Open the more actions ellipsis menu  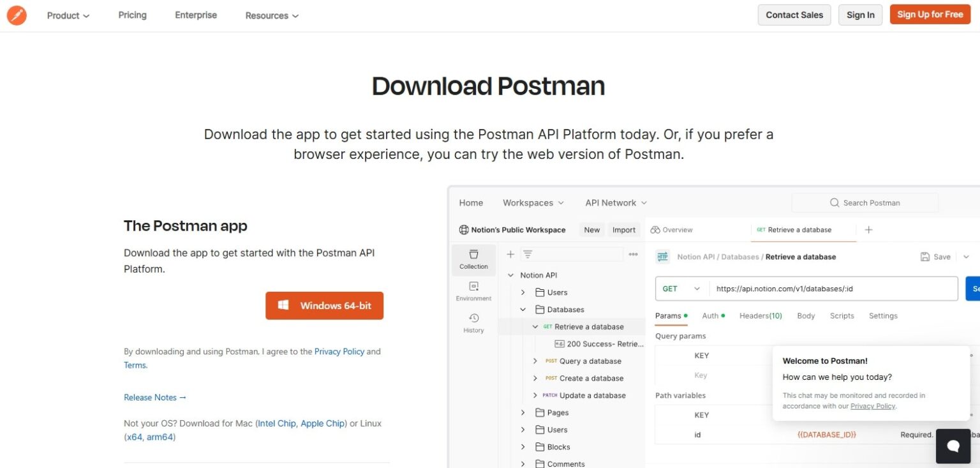pyautogui.click(x=632, y=253)
